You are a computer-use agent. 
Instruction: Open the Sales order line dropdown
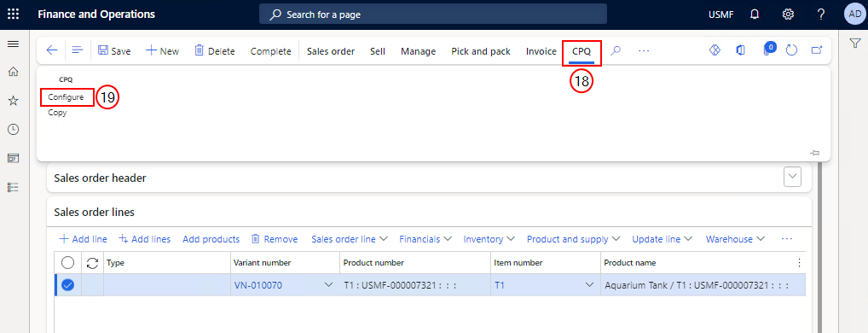tap(350, 239)
